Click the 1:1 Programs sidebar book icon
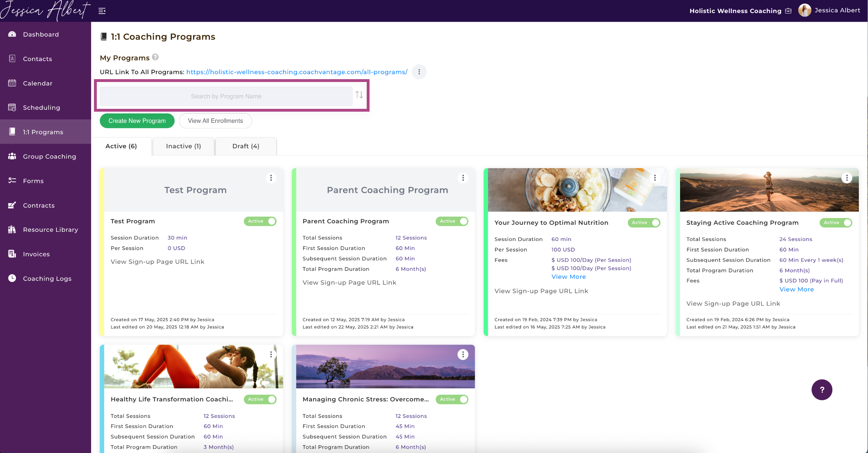The height and width of the screenshot is (453, 868). (12, 131)
